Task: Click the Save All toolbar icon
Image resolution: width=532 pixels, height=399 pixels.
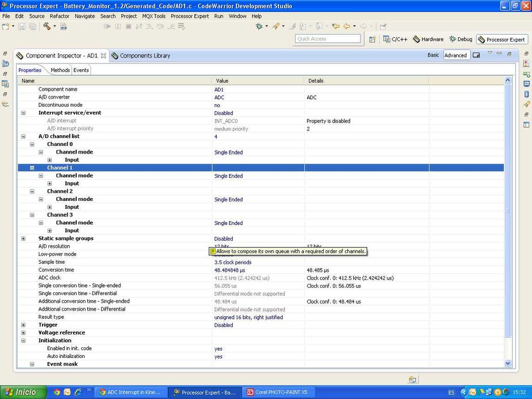Action: click(x=32, y=26)
